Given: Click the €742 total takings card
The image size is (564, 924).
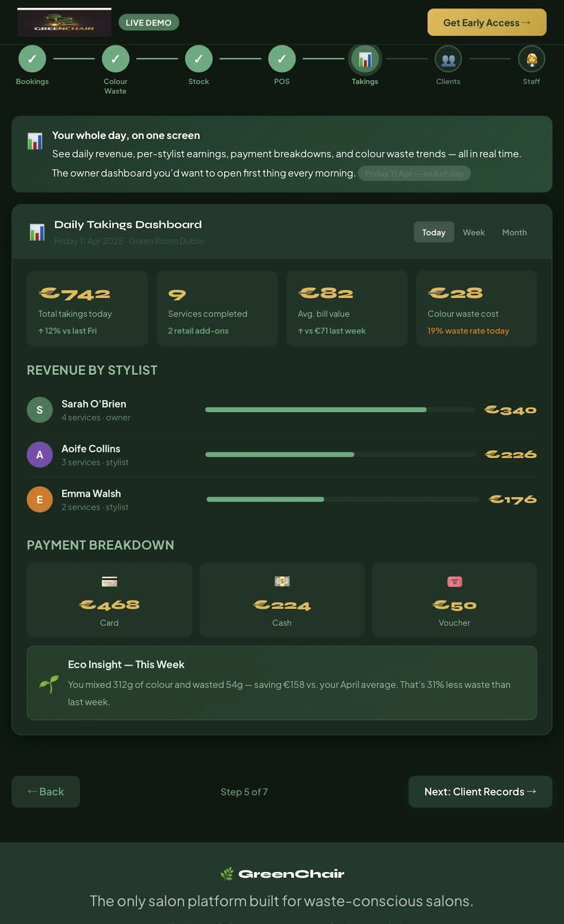Looking at the screenshot, I should coord(87,309).
